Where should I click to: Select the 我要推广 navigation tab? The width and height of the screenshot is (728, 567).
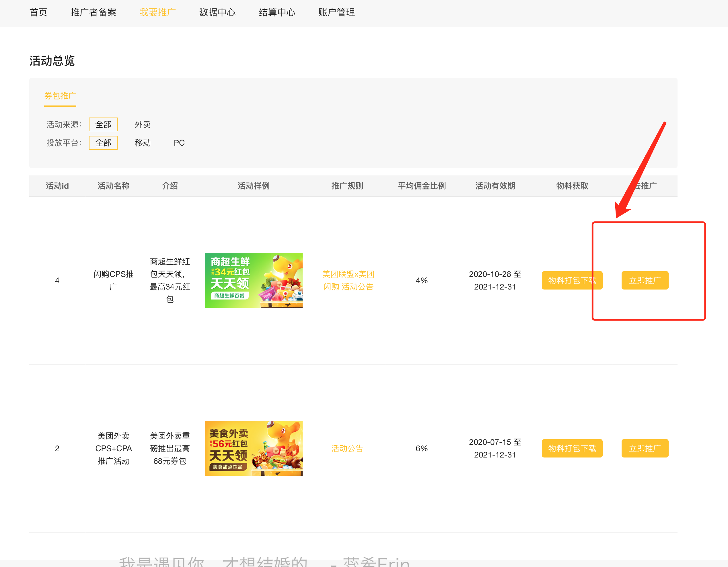pos(158,12)
